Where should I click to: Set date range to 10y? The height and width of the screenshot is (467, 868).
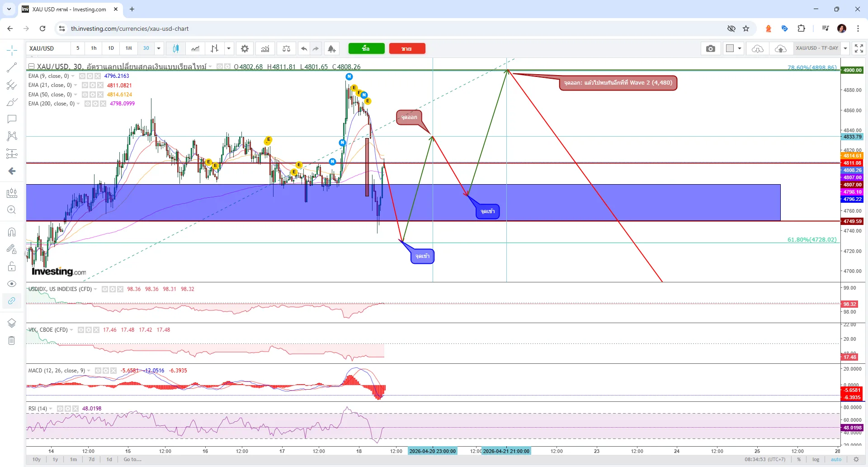coord(37,459)
